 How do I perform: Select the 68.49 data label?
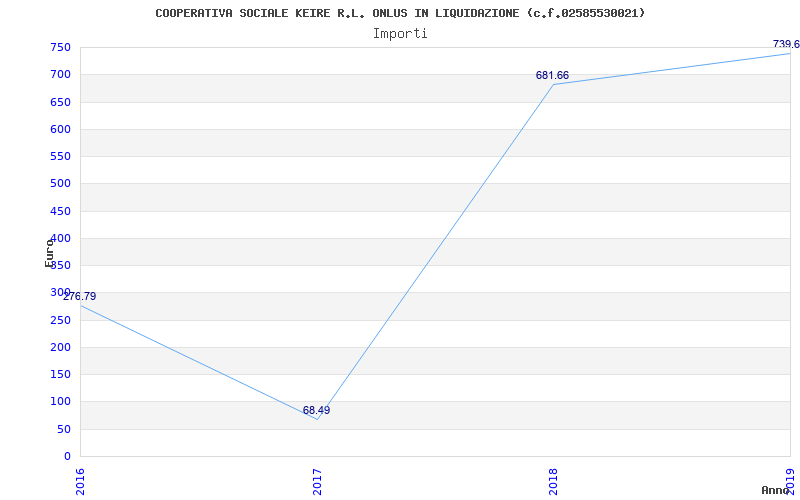point(316,410)
